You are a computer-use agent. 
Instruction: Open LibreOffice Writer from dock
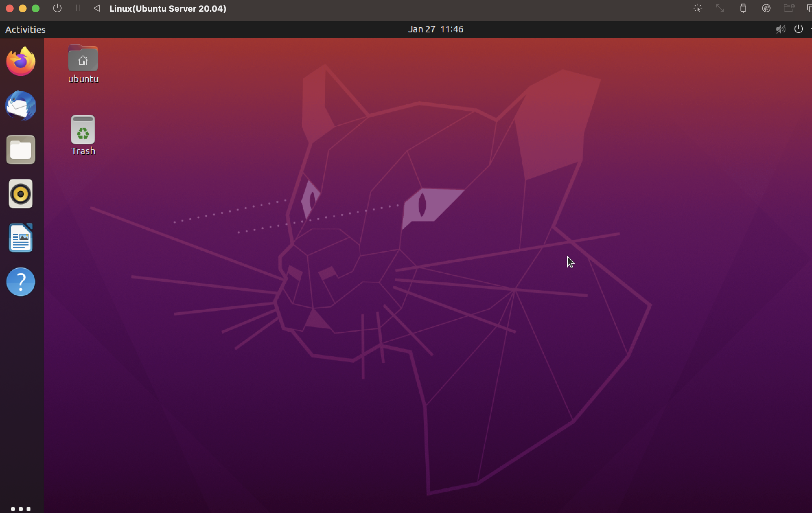click(x=20, y=238)
